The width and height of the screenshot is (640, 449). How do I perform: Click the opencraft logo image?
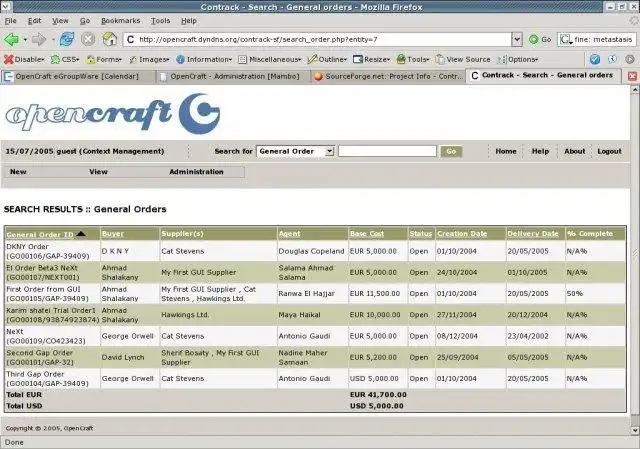click(x=113, y=113)
